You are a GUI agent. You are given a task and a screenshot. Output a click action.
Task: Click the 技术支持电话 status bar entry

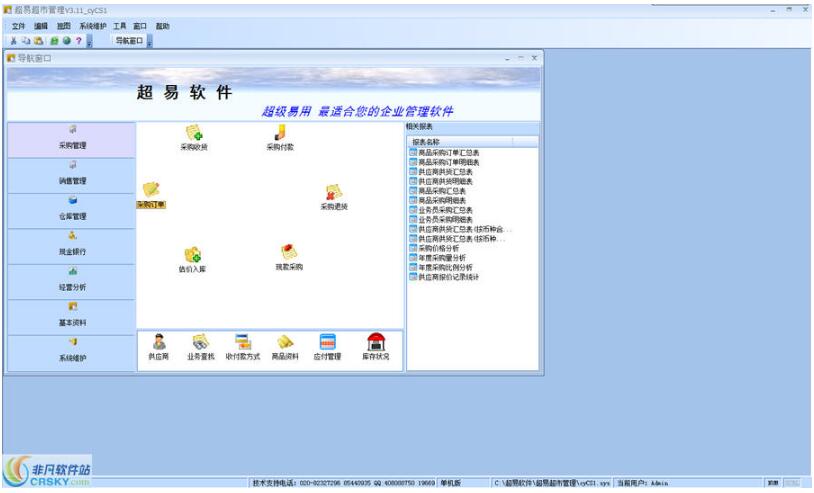tap(344, 483)
